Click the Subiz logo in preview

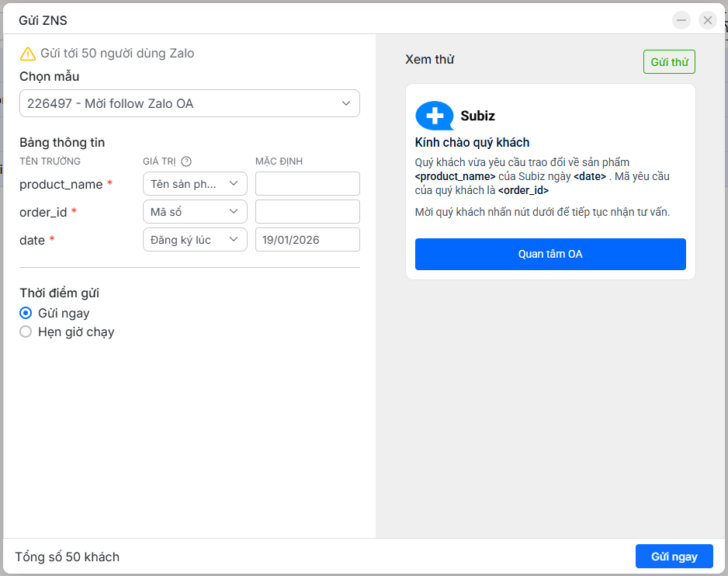(435, 116)
